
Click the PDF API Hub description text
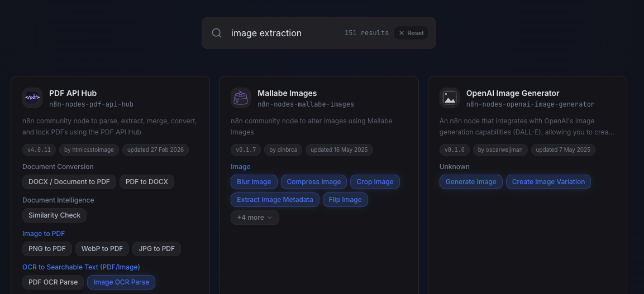tap(110, 127)
